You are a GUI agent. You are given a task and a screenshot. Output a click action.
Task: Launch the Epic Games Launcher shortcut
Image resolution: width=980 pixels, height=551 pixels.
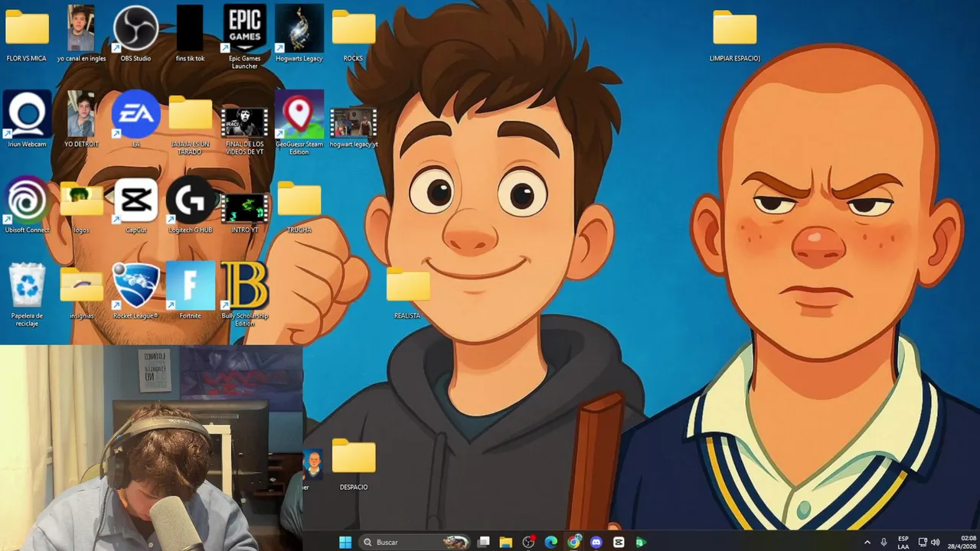(x=244, y=37)
